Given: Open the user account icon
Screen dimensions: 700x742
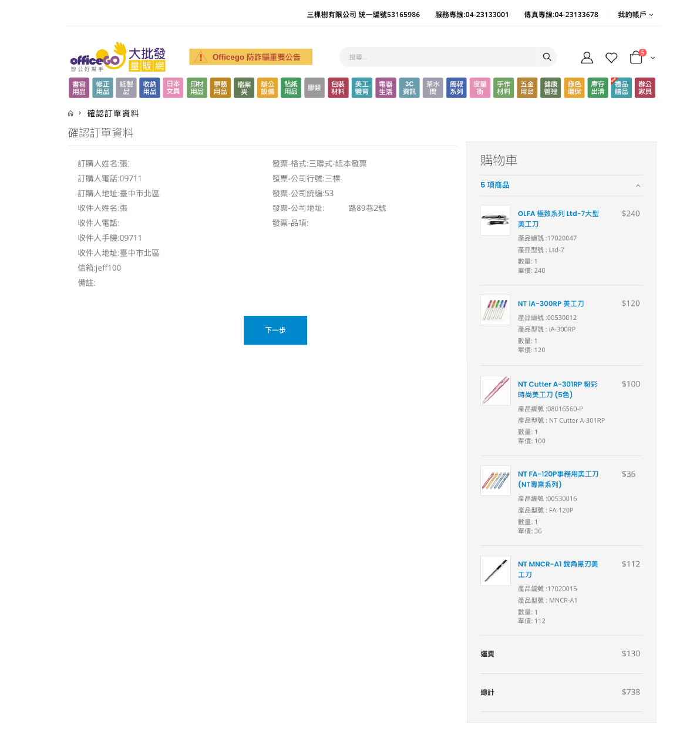Looking at the screenshot, I should tap(587, 58).
